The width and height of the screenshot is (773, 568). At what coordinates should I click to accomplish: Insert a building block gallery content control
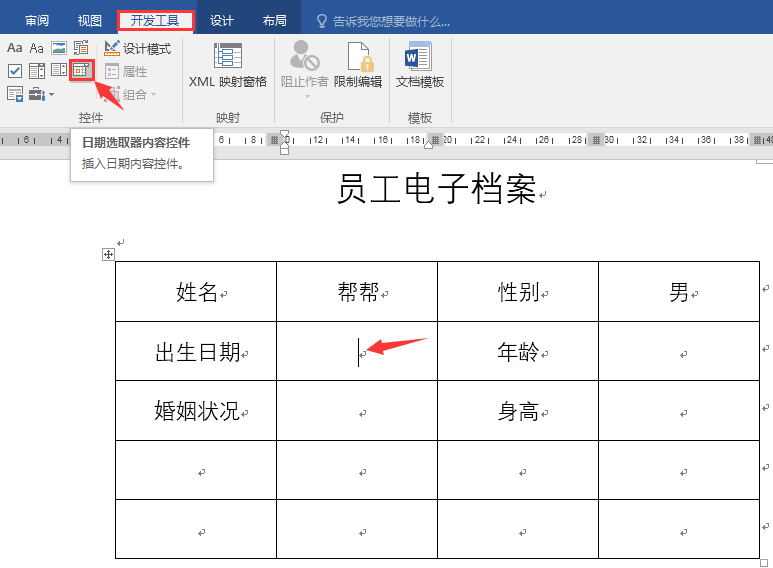[81, 48]
